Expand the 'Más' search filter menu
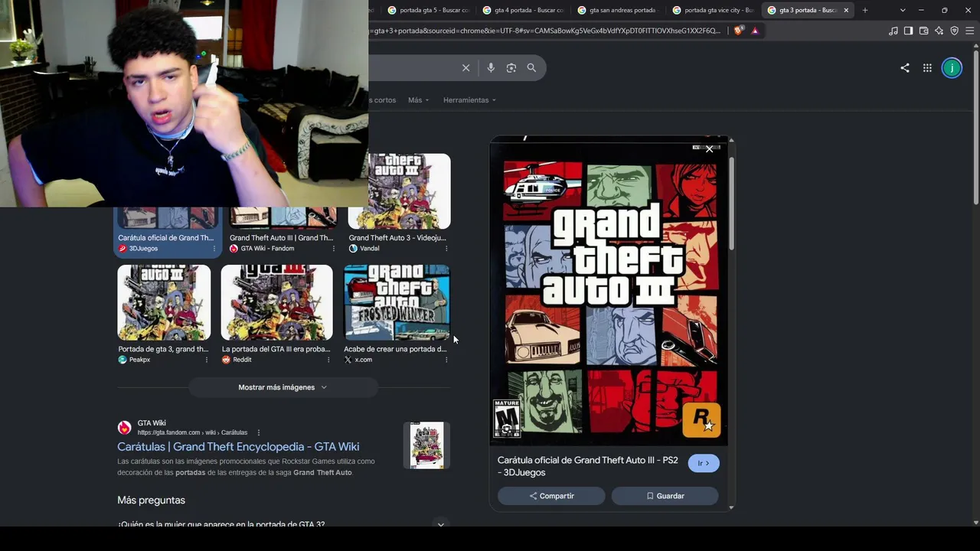This screenshot has height=551, width=980. point(419,100)
